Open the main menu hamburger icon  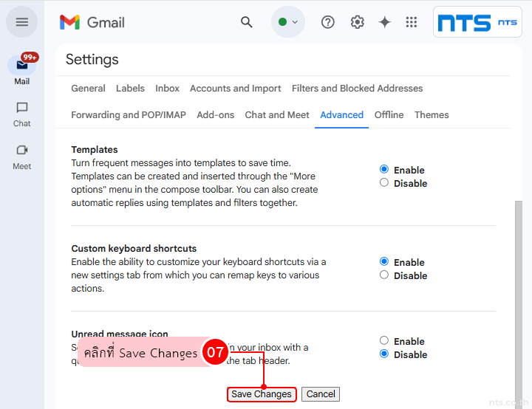(x=22, y=22)
